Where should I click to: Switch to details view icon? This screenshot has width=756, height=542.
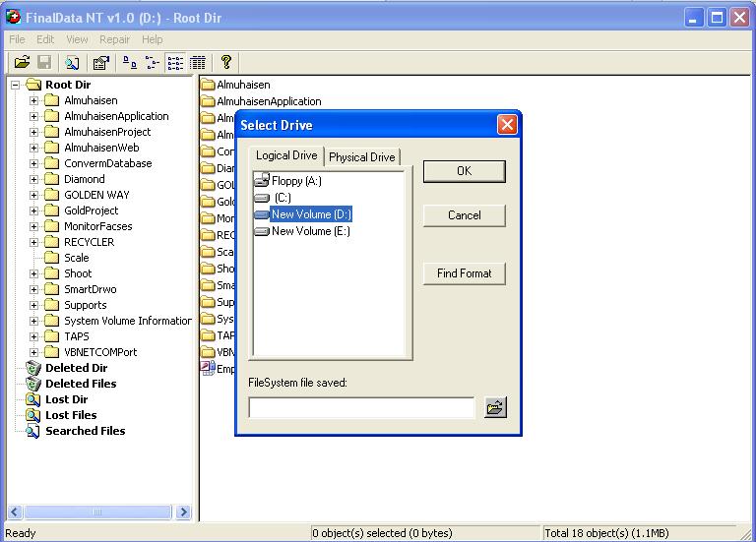198,63
